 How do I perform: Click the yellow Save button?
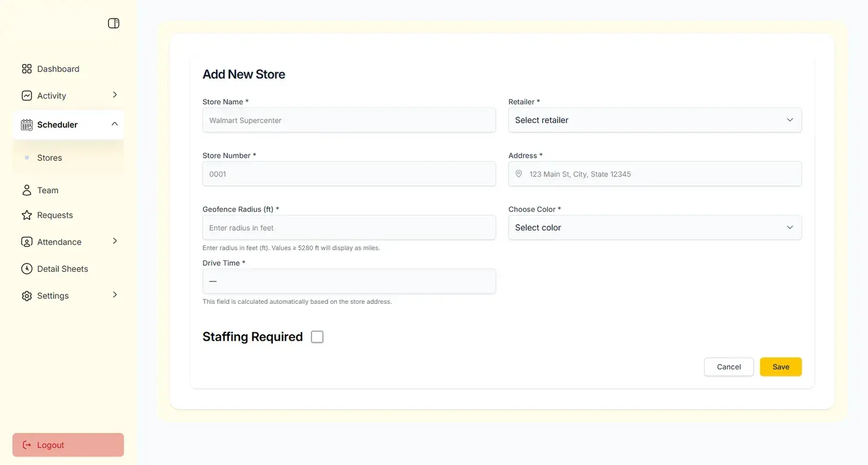(781, 367)
